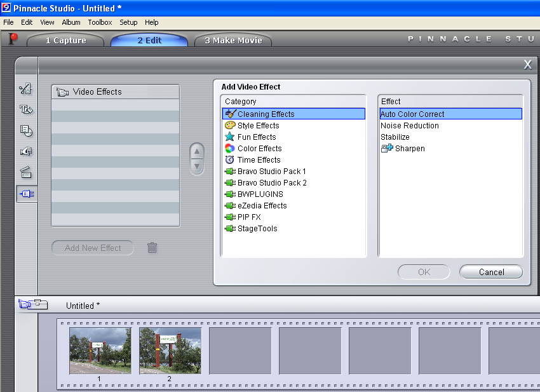Open the frame grabber camera tool

(x=26, y=152)
